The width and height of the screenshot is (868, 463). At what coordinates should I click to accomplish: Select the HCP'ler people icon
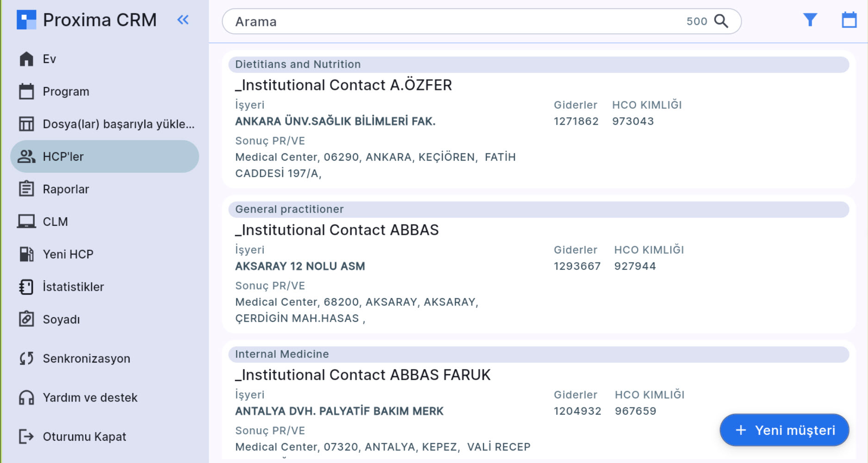26,156
